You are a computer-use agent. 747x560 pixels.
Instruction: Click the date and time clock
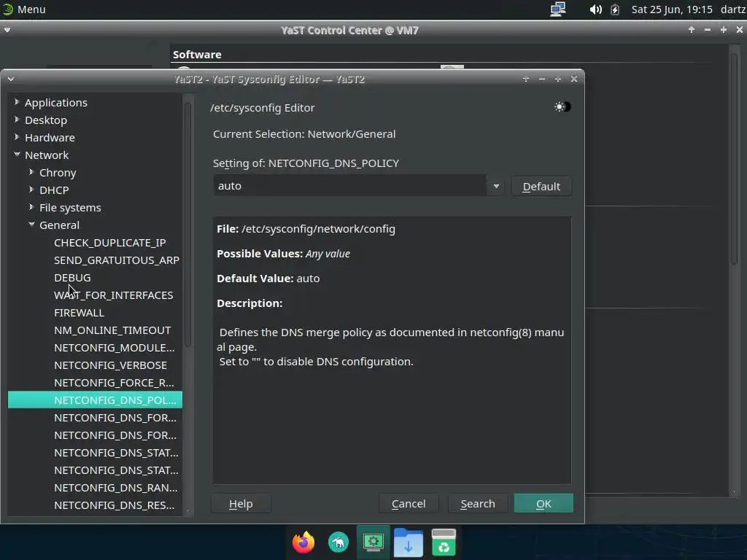[x=672, y=9]
